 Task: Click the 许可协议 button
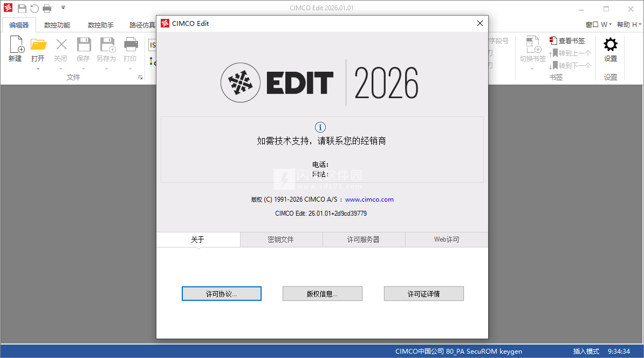click(221, 293)
